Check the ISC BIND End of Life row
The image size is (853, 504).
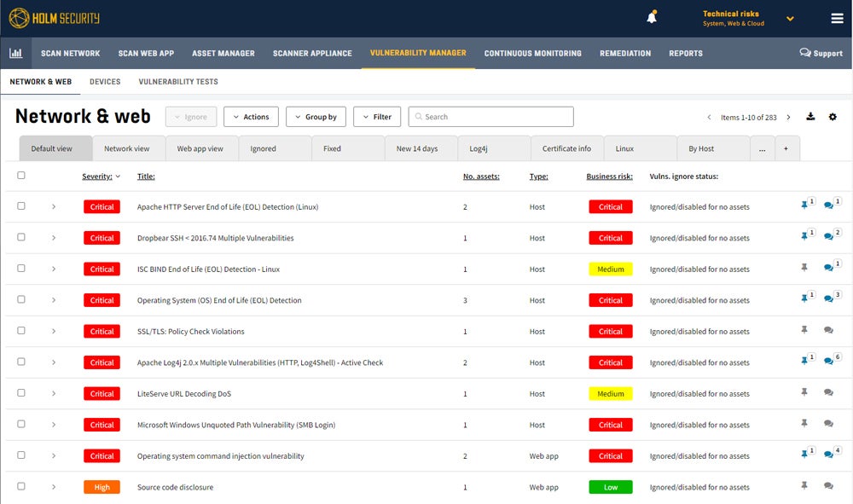[x=21, y=269]
